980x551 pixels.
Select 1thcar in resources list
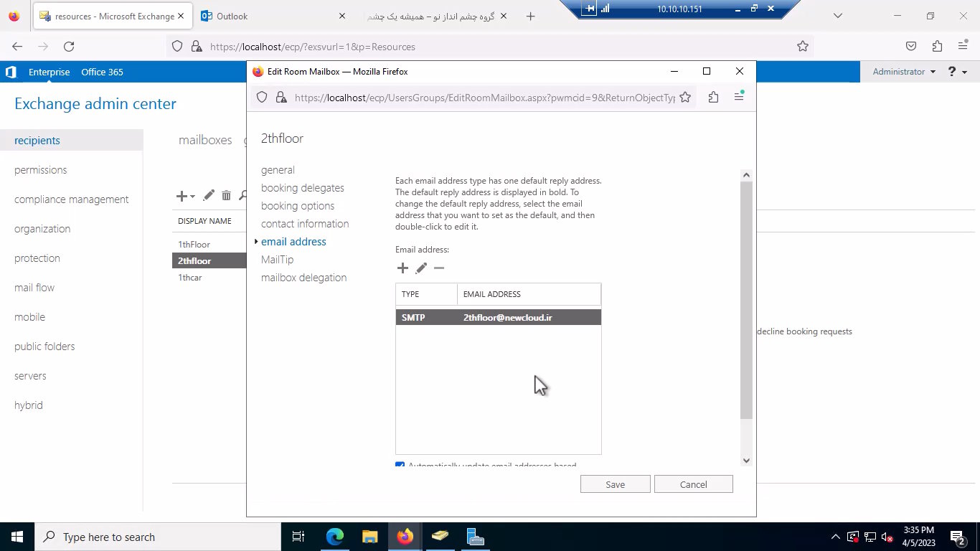point(190,278)
